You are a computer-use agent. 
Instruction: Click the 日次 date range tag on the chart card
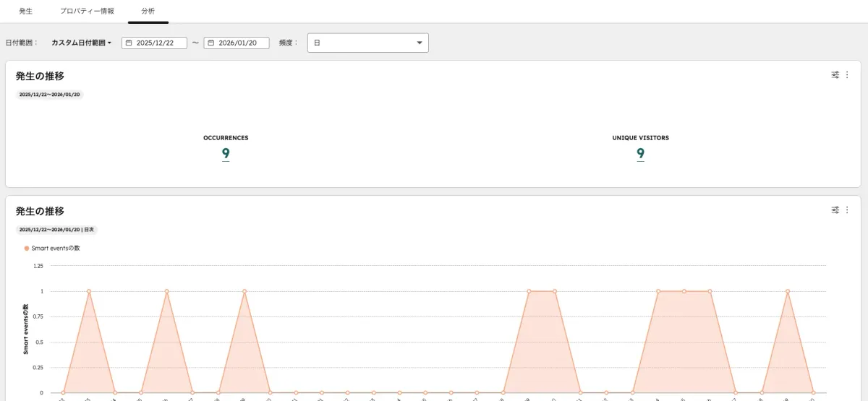pyautogui.click(x=56, y=230)
